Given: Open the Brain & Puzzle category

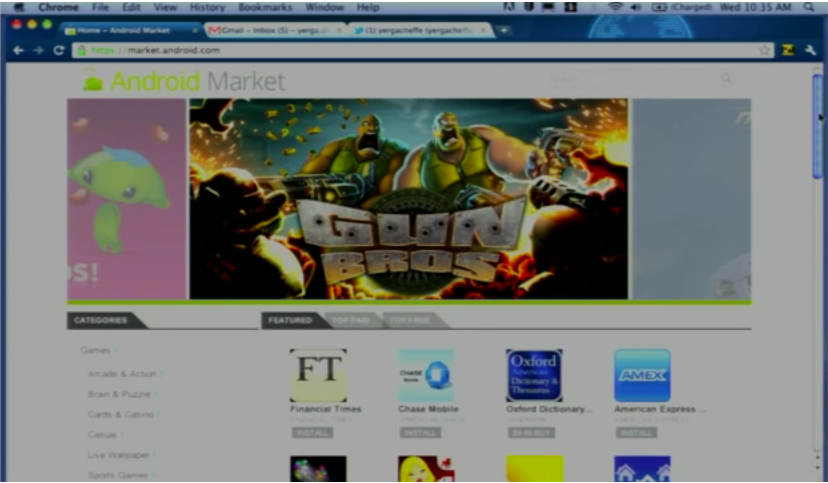Looking at the screenshot, I should pyautogui.click(x=119, y=394).
